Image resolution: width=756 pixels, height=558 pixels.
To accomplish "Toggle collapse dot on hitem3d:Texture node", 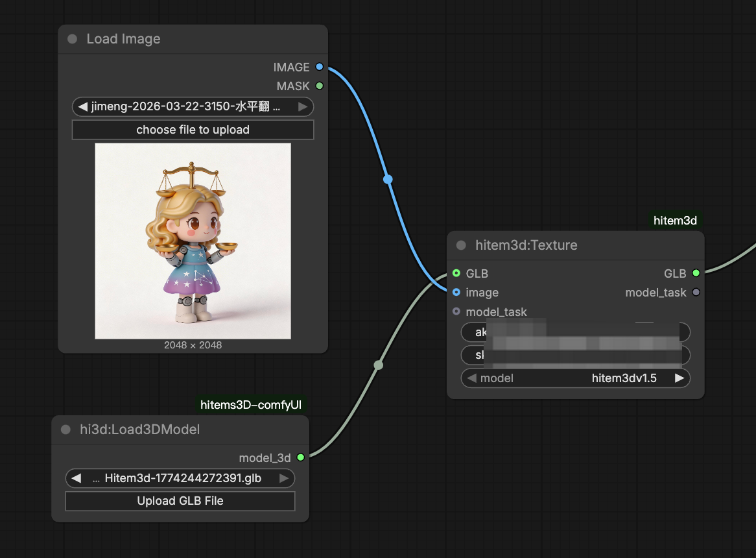I will (x=461, y=245).
